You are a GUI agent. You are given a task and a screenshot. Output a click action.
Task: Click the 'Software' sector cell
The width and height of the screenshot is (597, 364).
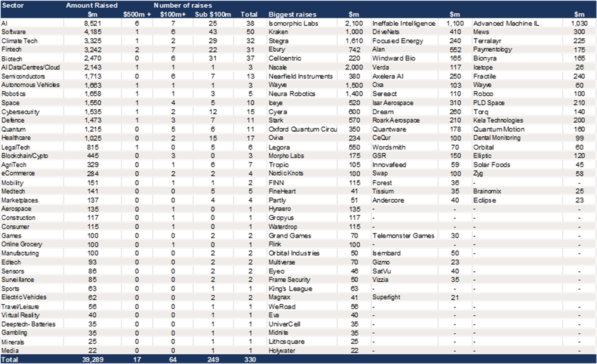[14, 32]
